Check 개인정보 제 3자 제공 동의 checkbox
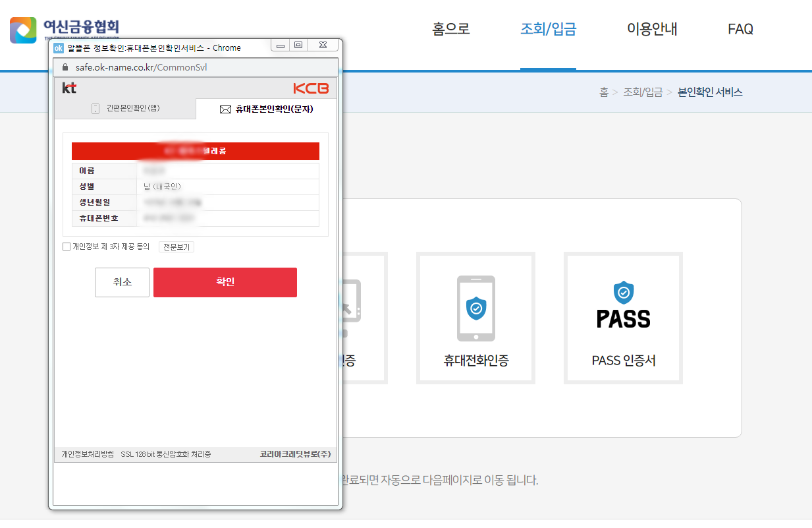812x528 pixels. 67,247
